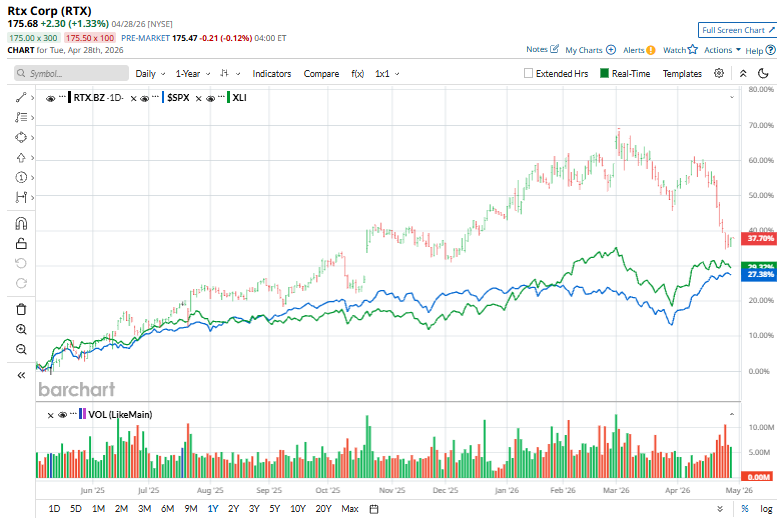Open My Charts
The height and width of the screenshot is (522, 777).
tap(590, 50)
